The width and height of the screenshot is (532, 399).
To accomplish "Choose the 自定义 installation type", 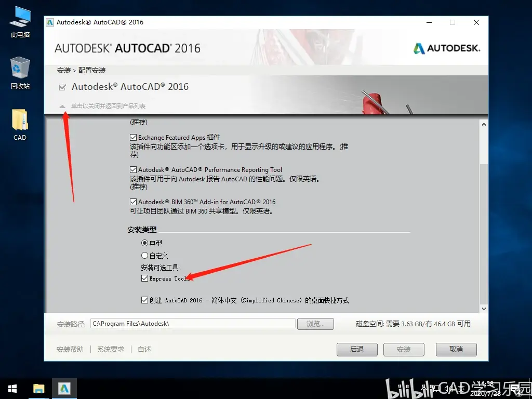I will click(144, 256).
